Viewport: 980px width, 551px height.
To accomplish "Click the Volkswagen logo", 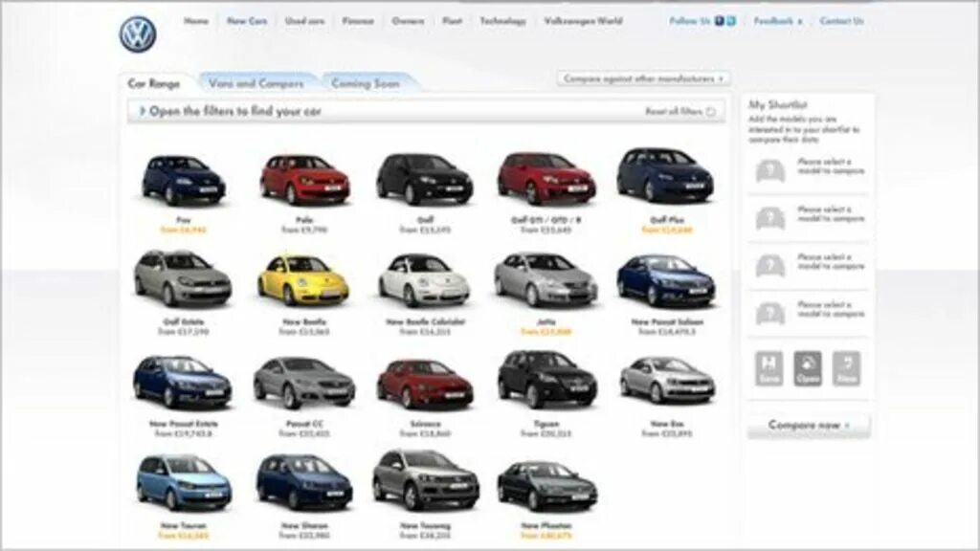I will point(138,34).
